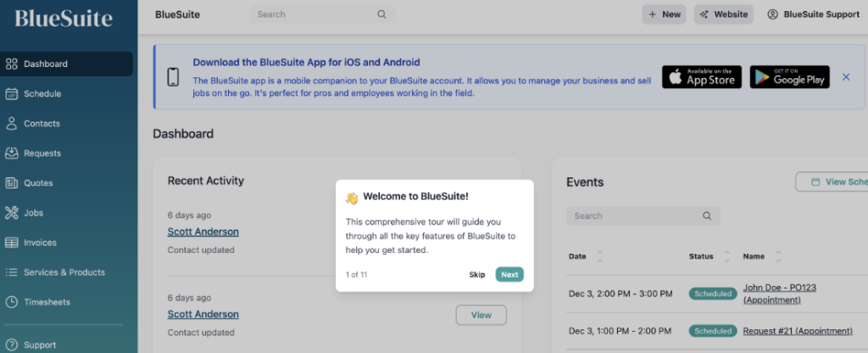Select Quotes in the sidebar
Screen dimensions: 868x353
(x=66, y=183)
